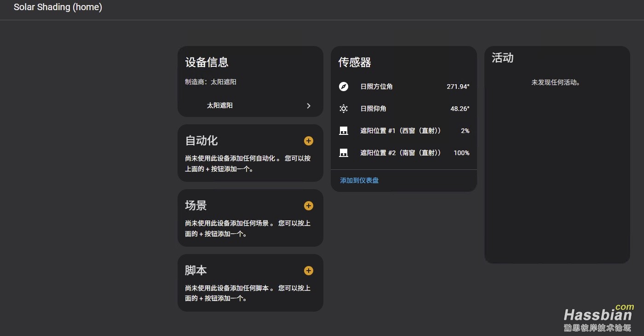
Task: Click the 100% shade position value
Action: pyautogui.click(x=461, y=153)
